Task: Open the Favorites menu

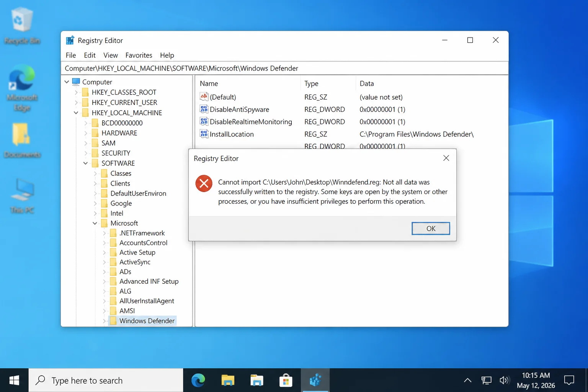Action: click(x=139, y=55)
